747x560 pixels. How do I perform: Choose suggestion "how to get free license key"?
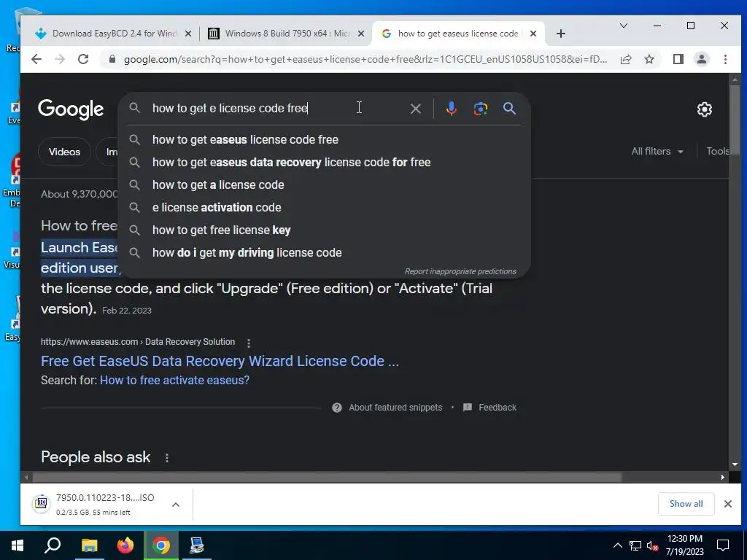[324, 230]
